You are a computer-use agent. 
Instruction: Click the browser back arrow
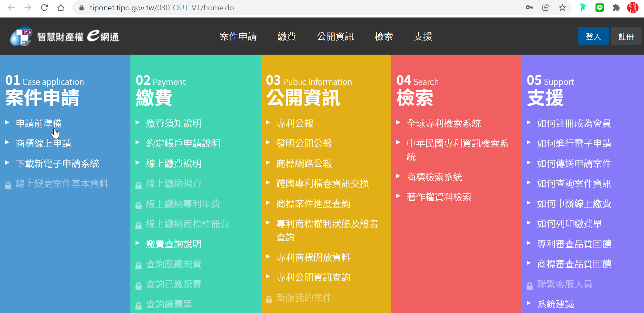11,8
